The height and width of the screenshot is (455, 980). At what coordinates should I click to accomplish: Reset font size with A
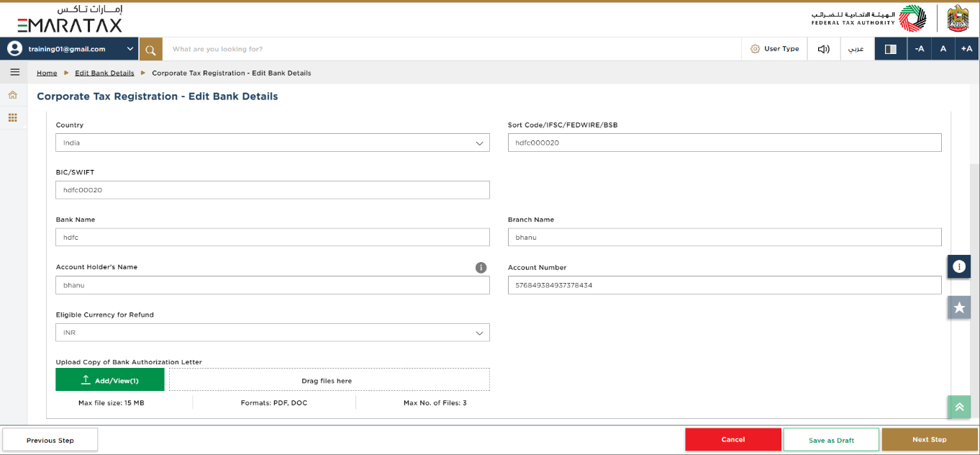coord(943,49)
